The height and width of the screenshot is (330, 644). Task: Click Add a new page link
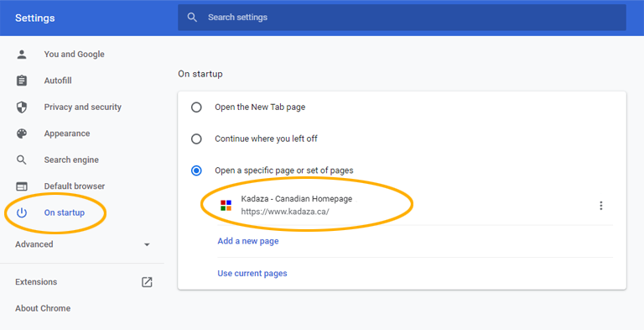pyautogui.click(x=248, y=241)
